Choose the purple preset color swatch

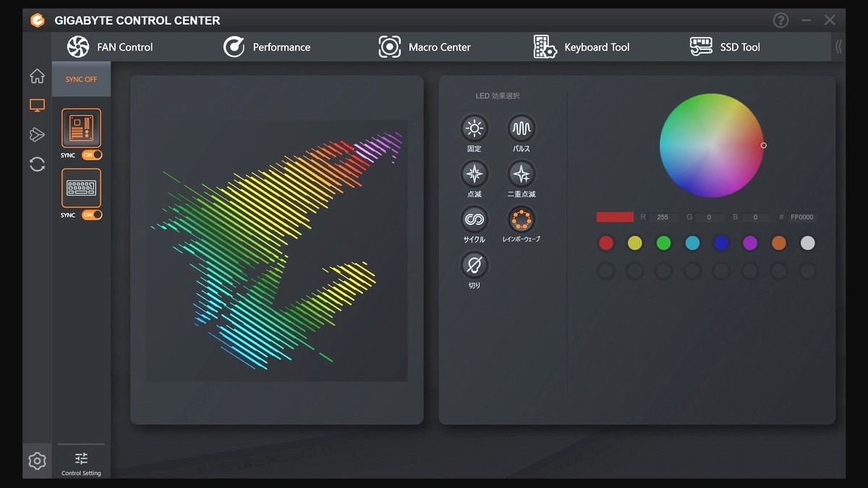750,244
